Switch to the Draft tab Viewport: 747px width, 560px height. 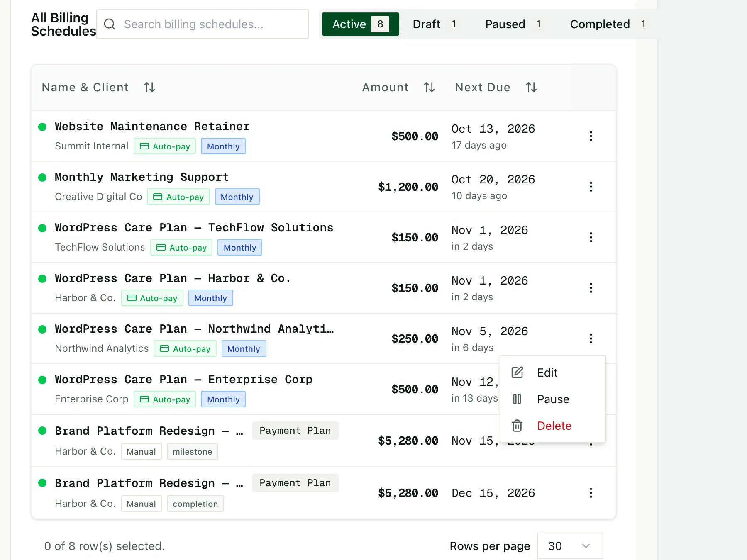(435, 24)
